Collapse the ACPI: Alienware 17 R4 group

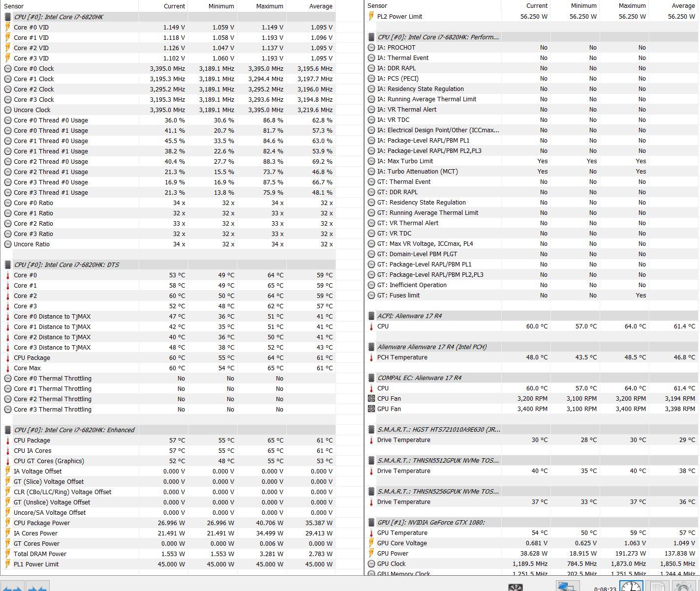[x=409, y=316]
